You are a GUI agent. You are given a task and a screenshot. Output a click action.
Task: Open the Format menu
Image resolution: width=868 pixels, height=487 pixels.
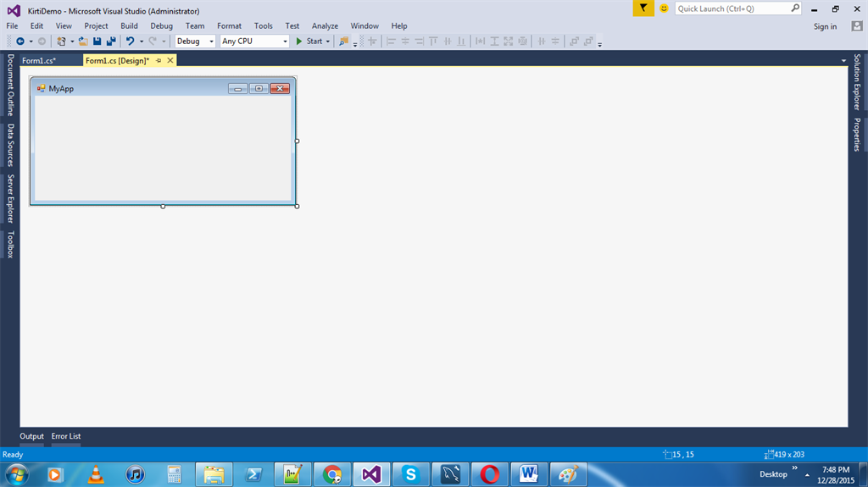pos(229,26)
